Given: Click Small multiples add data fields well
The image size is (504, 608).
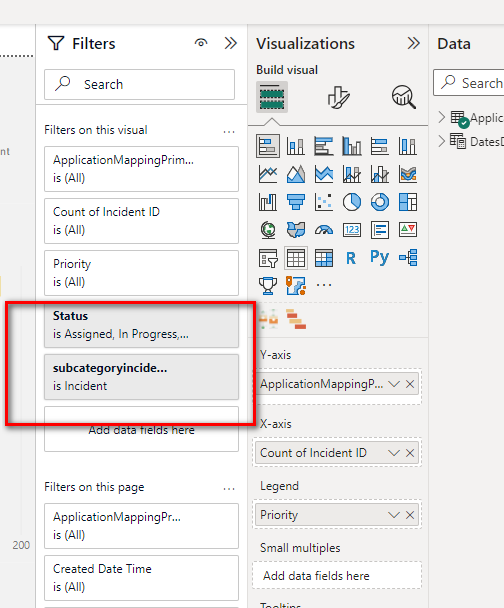Looking at the screenshot, I should pos(337,575).
